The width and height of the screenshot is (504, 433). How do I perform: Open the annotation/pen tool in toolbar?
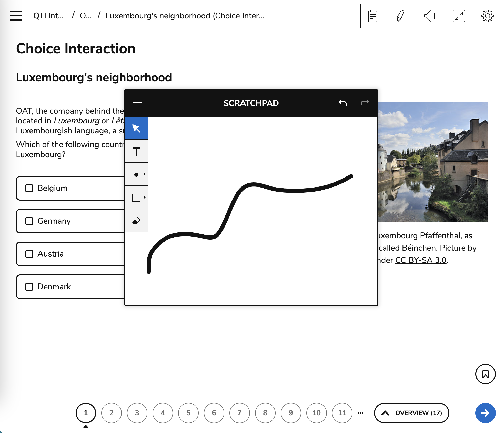pos(401,16)
